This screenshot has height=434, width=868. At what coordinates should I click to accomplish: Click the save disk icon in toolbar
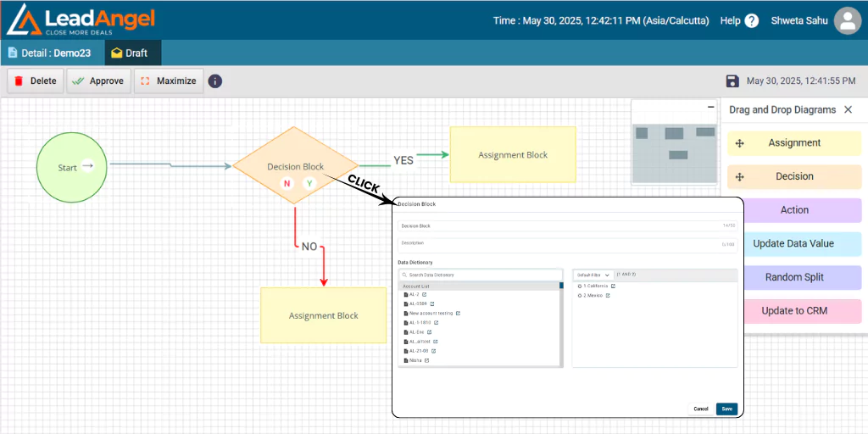tap(732, 81)
